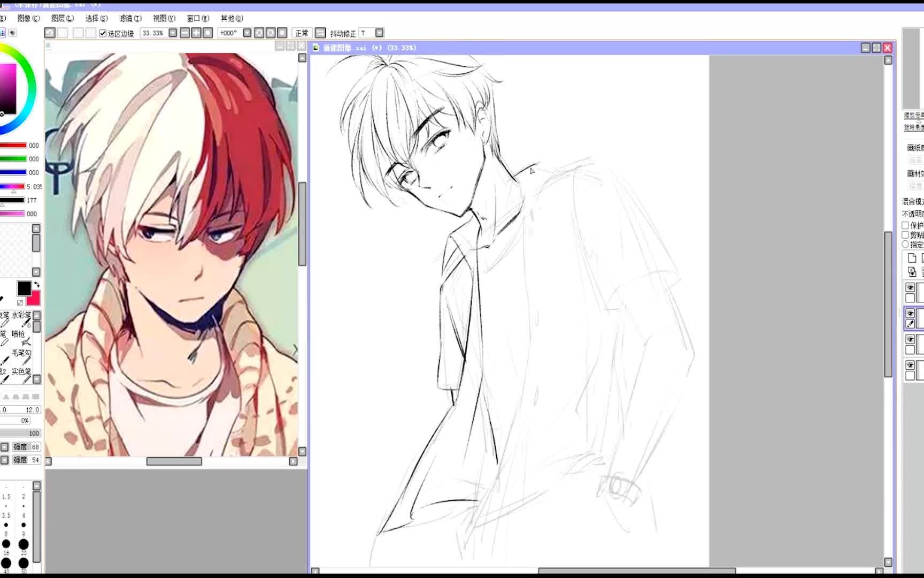This screenshot has width=924, height=578.
Task: Click the reset zoom square button
Action: tap(207, 33)
